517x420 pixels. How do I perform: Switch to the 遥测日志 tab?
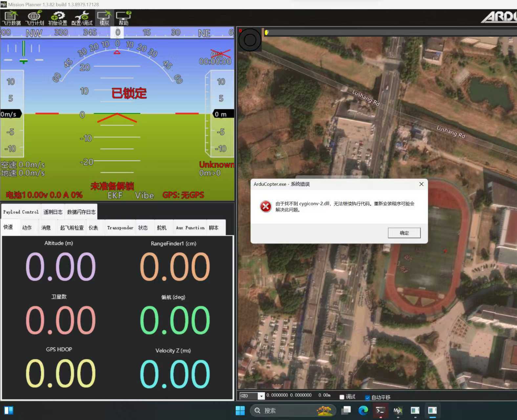pos(53,212)
